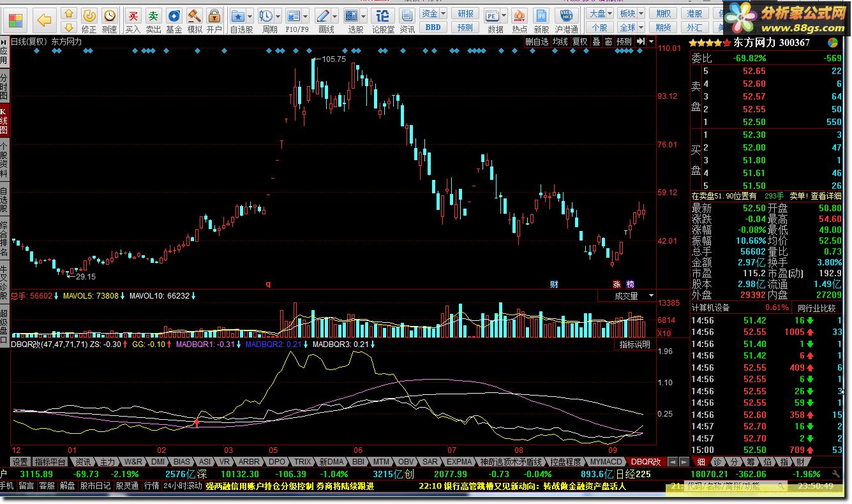Toggle 复权 price adjustment on chart
The width and height of the screenshot is (852, 504).
click(x=579, y=41)
